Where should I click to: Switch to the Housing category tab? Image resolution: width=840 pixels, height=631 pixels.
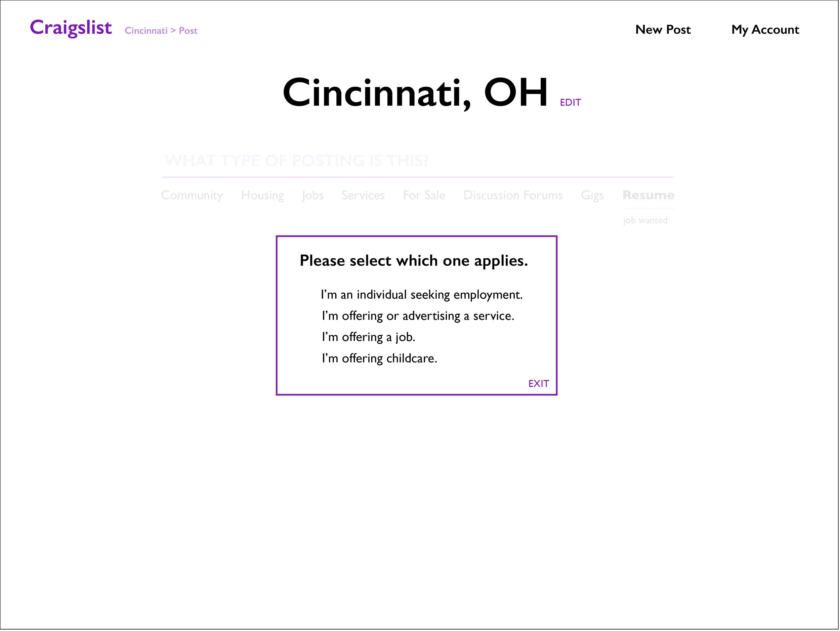click(x=262, y=195)
